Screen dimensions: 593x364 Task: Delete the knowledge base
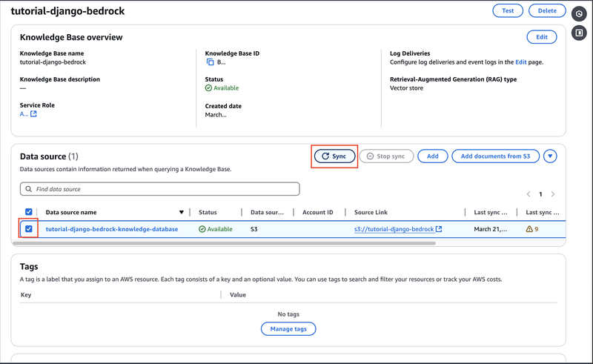(547, 10)
